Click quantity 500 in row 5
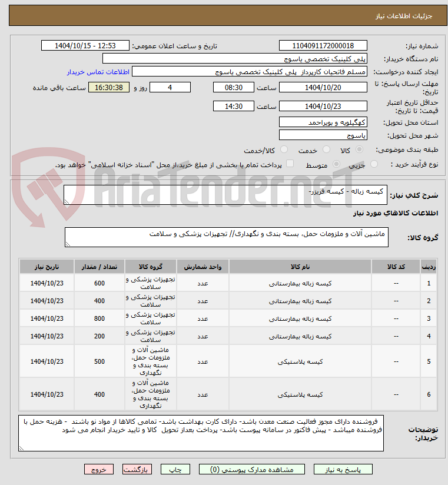This screenshot has width=448, height=485. [x=99, y=361]
